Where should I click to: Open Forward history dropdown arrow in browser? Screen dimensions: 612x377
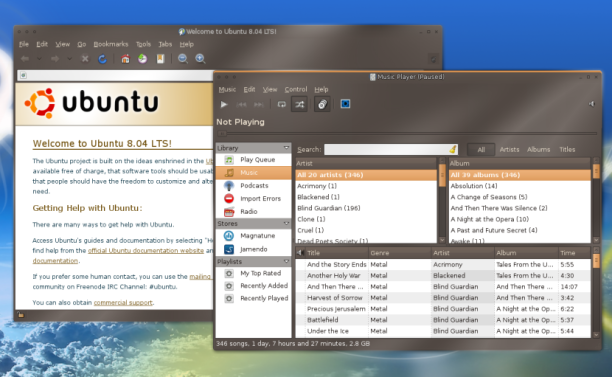click(x=69, y=59)
